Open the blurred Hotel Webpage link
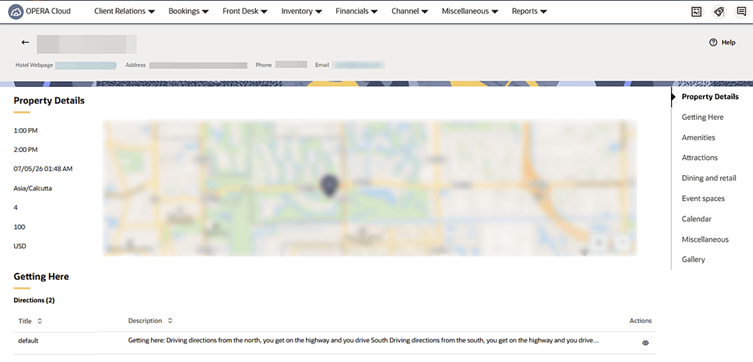This screenshot has width=753, height=362. (x=85, y=65)
